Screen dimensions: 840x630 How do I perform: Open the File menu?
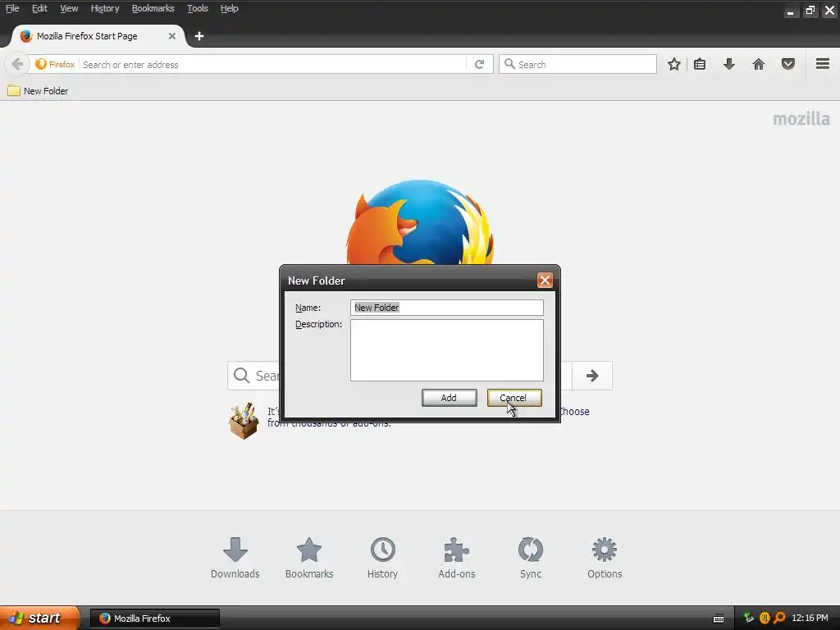pos(12,8)
